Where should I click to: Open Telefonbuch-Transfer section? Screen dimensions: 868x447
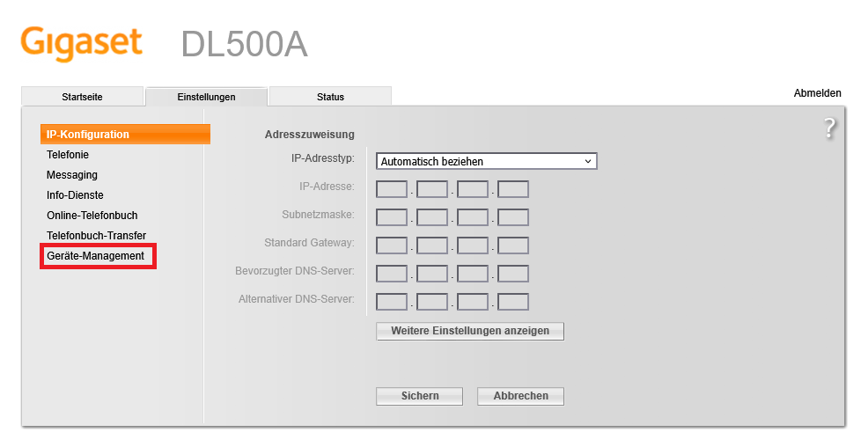[96, 236]
